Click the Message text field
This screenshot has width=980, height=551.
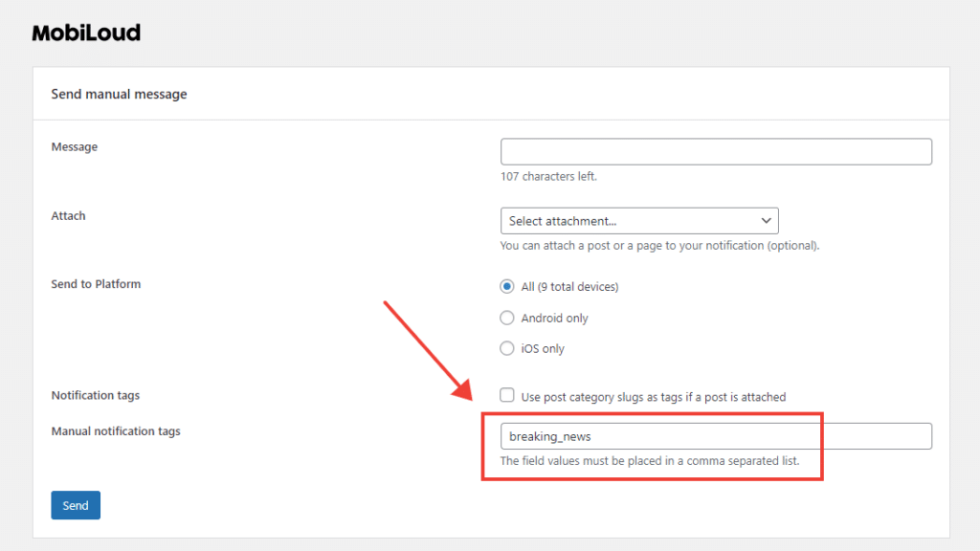pyautogui.click(x=716, y=152)
